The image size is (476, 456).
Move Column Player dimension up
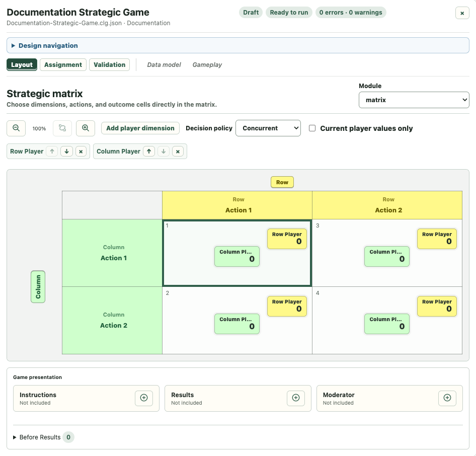(149, 151)
